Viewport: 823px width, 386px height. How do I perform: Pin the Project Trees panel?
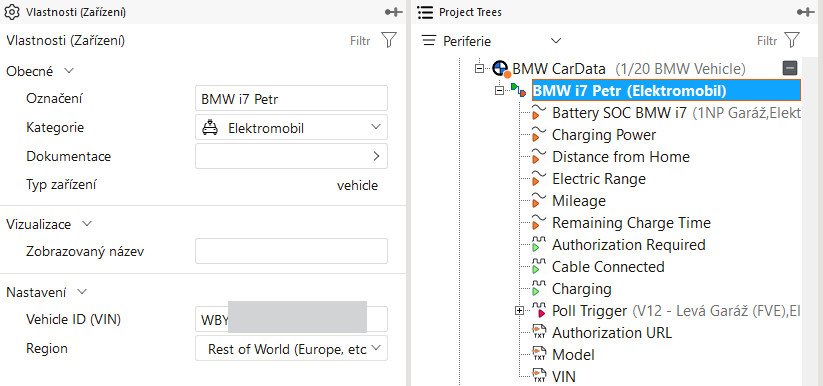click(805, 12)
